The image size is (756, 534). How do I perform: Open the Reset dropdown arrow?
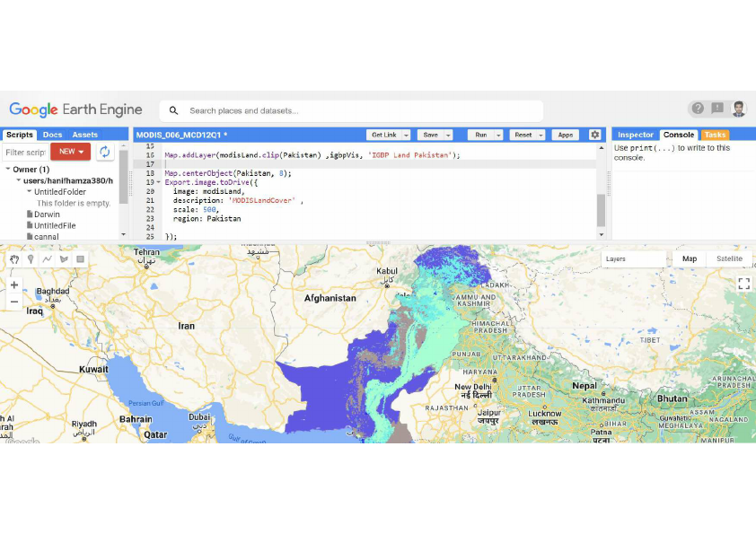pyautogui.click(x=541, y=136)
